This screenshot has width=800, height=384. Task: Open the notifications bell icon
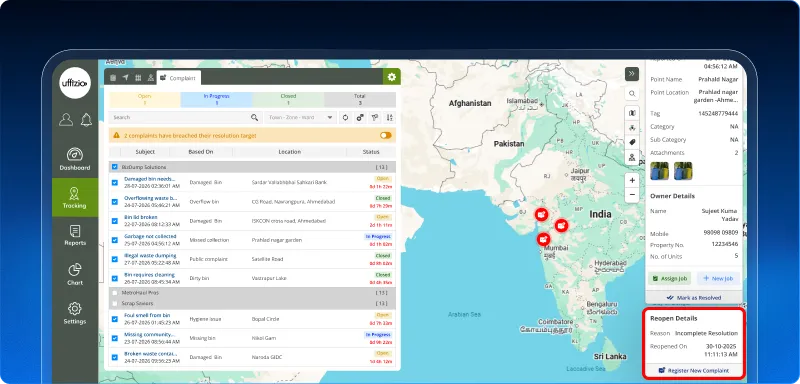pos(86,119)
